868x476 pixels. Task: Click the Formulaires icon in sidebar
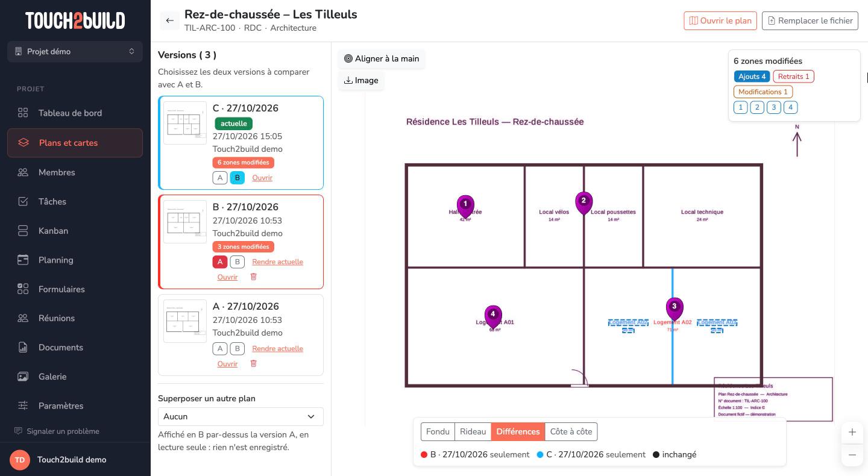(x=23, y=289)
